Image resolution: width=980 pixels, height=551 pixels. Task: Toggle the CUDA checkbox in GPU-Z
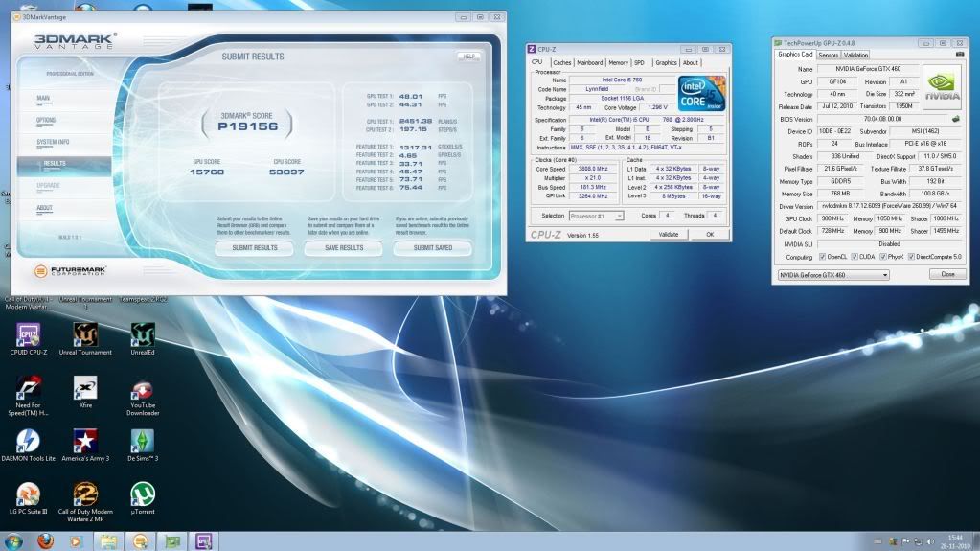[x=855, y=257]
